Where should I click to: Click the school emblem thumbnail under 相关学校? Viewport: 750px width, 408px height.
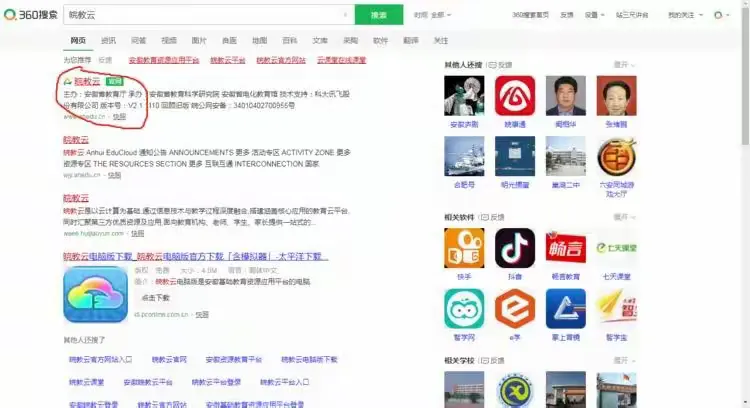tap(515, 389)
